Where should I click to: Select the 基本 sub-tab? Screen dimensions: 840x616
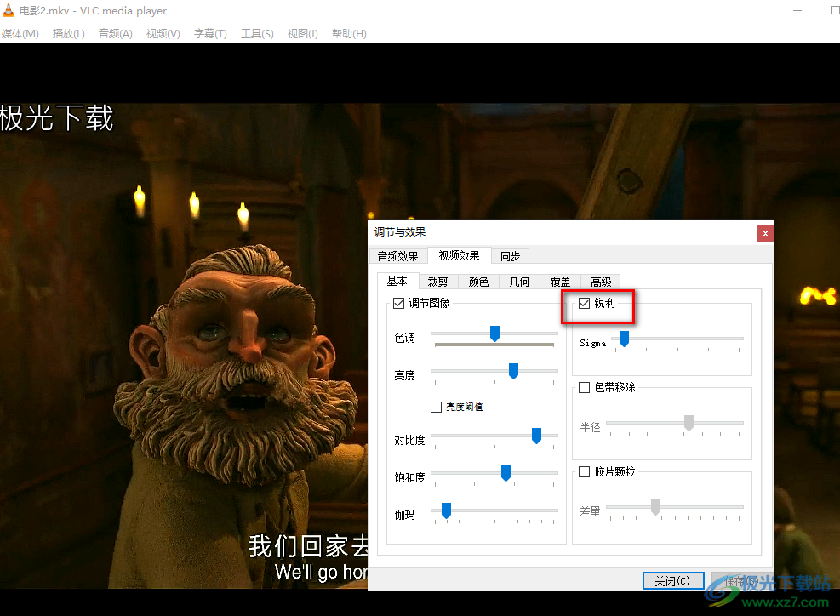click(x=397, y=282)
